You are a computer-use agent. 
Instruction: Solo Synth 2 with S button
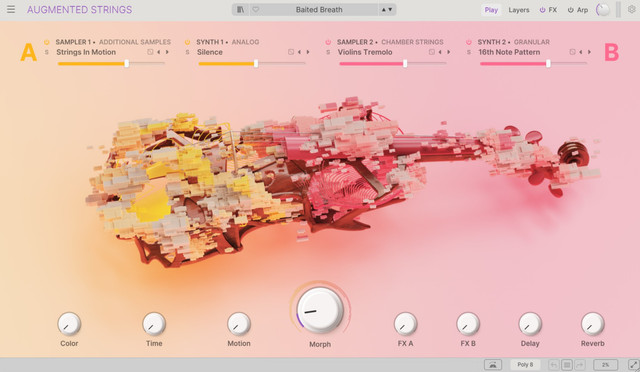469,52
